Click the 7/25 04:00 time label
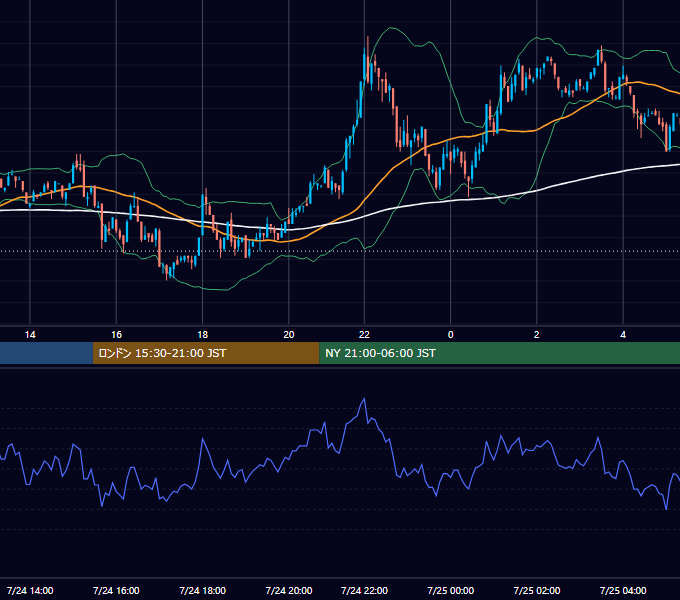The height and width of the screenshot is (600, 680). pyautogui.click(x=623, y=590)
